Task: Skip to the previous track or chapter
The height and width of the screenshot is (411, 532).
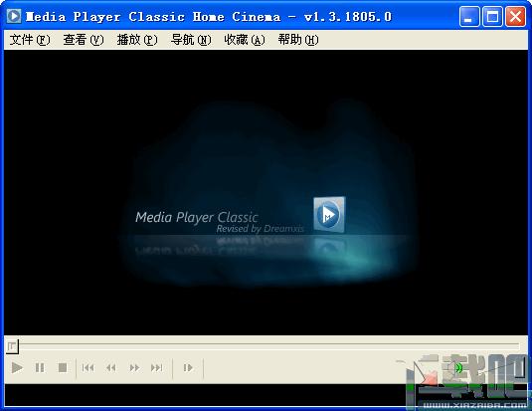Action: coord(88,367)
